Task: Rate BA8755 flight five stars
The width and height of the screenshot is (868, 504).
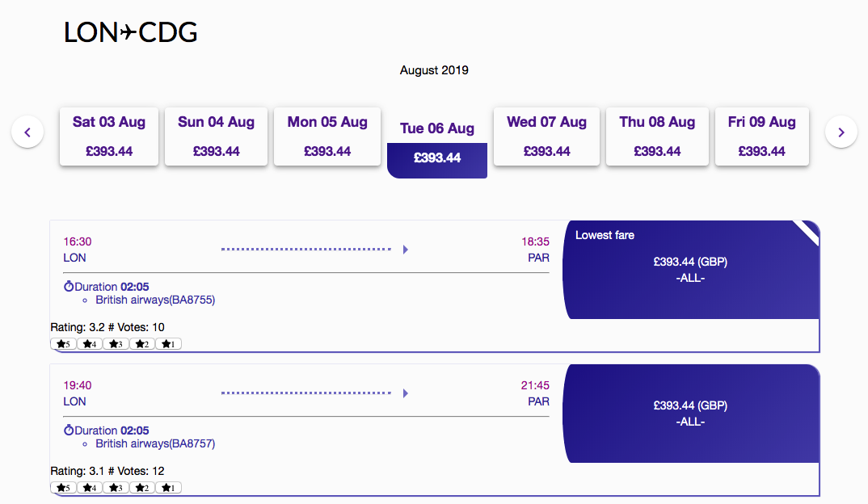Action: [63, 344]
